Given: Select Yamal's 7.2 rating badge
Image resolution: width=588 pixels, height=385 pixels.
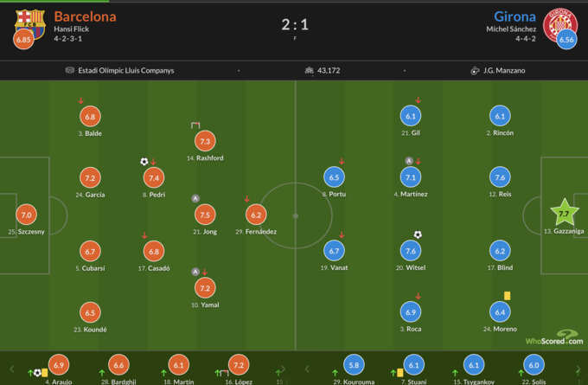Looking at the screenshot, I should [205, 288].
